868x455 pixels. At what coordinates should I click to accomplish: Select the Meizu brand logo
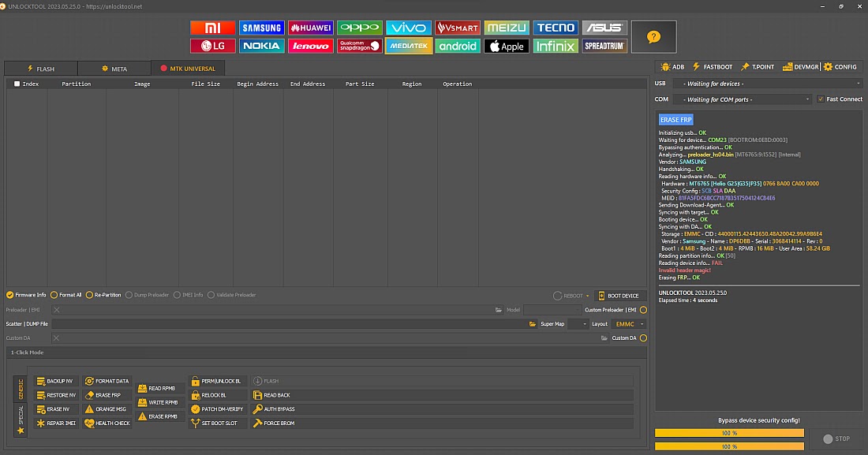(x=507, y=28)
